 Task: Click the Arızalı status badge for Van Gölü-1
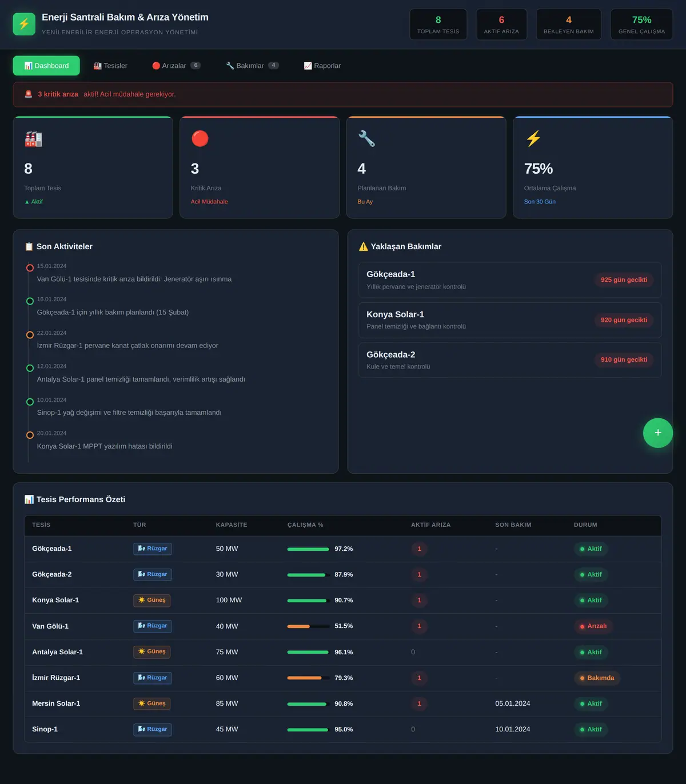[x=593, y=626]
